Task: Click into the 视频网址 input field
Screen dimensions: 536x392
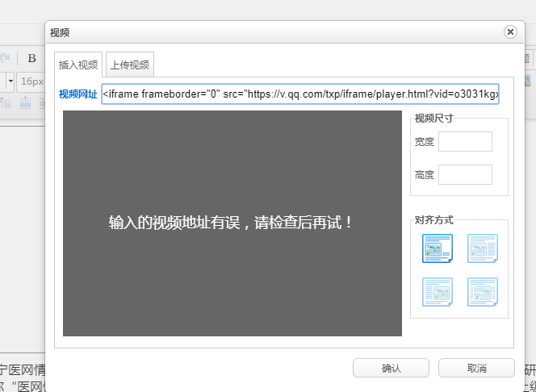Action: [x=300, y=94]
